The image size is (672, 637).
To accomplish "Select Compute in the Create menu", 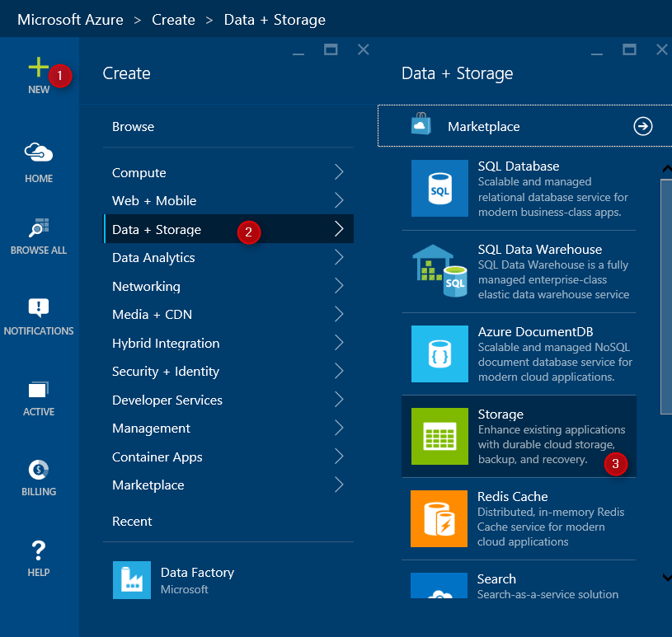I will click(x=228, y=172).
